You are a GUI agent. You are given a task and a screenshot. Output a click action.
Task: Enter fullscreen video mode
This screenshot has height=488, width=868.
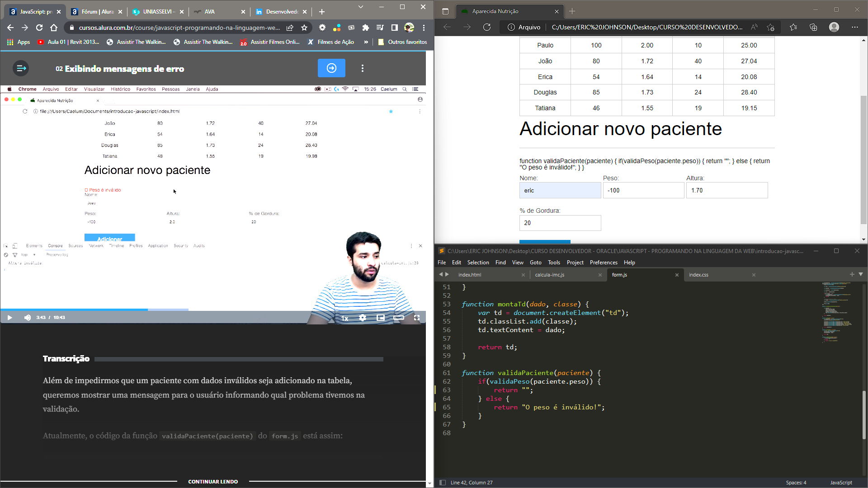point(417,318)
